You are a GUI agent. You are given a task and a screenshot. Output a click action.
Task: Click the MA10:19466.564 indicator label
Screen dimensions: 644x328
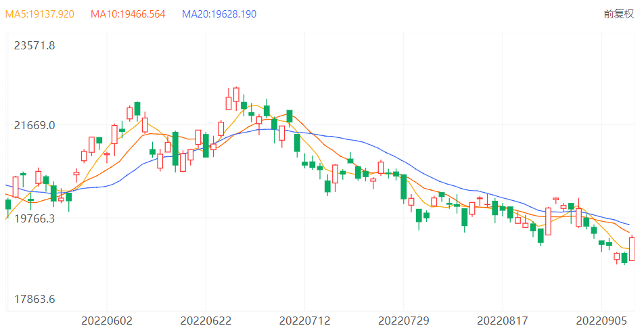click(x=128, y=14)
